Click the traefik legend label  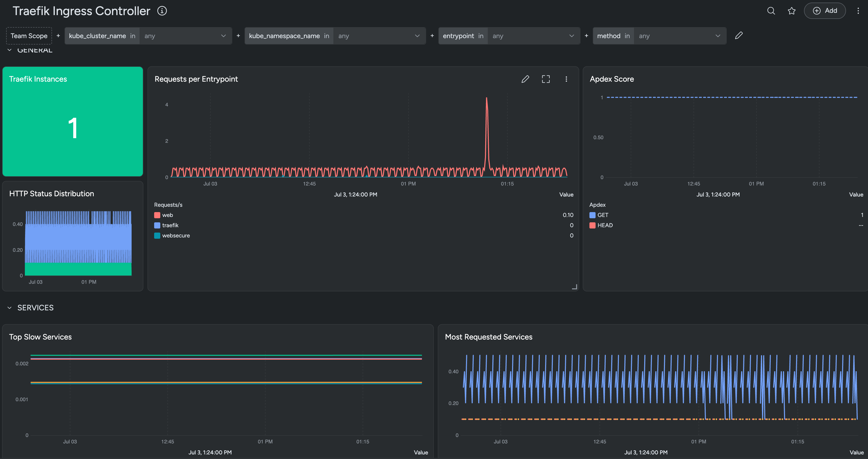point(170,225)
